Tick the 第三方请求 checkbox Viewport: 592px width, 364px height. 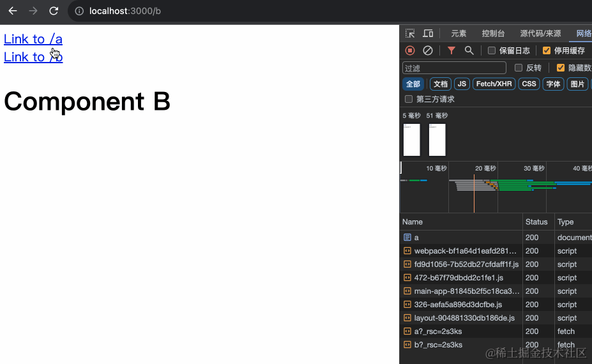click(409, 99)
